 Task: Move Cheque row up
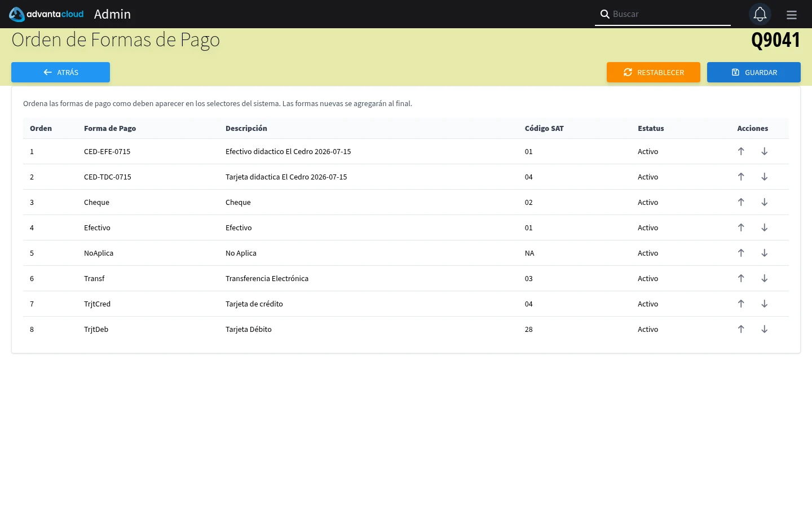(741, 202)
